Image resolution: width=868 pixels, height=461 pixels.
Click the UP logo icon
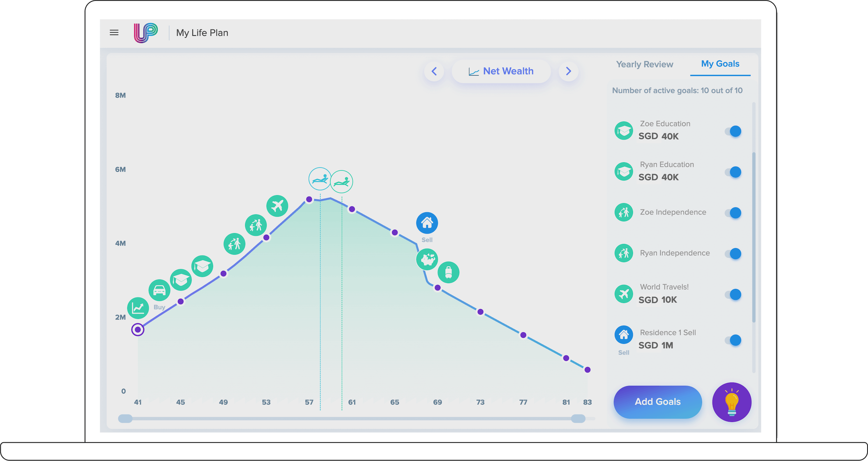click(x=145, y=33)
